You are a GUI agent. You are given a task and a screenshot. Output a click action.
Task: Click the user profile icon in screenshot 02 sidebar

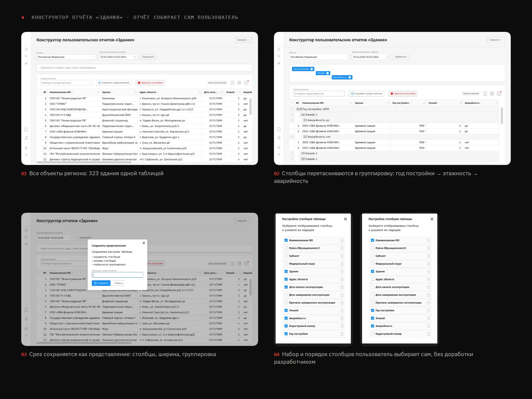(279, 147)
